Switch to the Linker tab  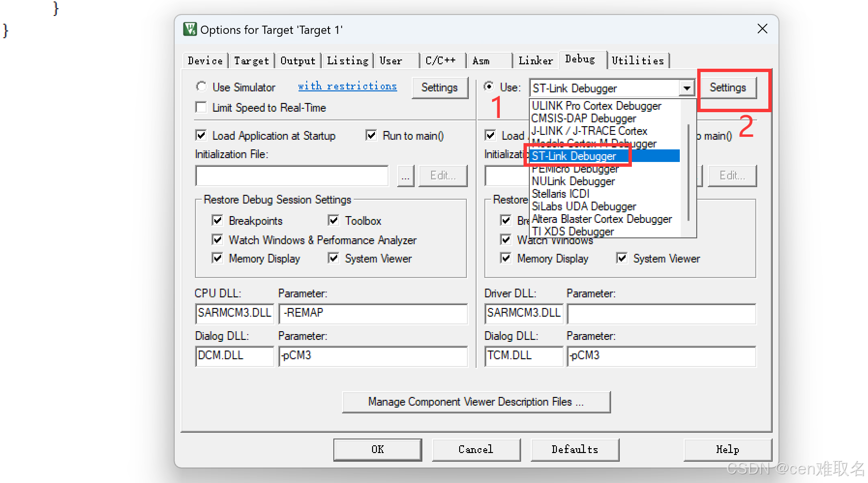[x=536, y=61]
